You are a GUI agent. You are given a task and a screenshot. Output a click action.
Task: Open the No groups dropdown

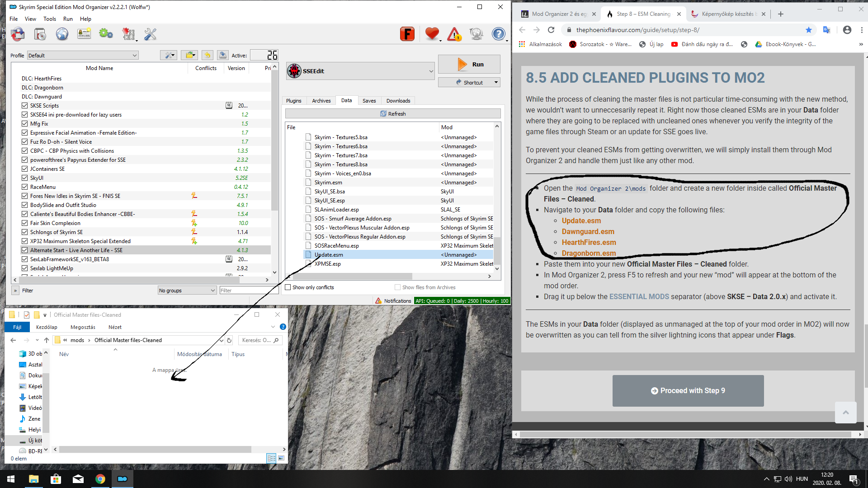pos(187,291)
